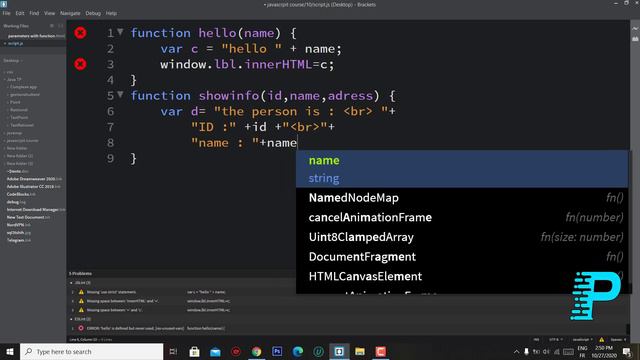
Task: Show hidden system tray icons
Action: coord(516,351)
